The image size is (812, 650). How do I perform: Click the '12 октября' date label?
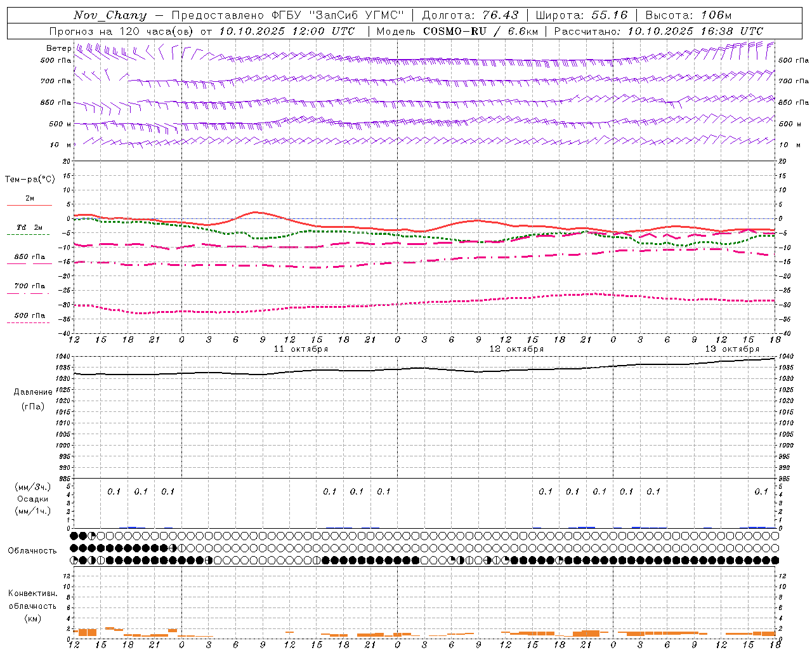point(516,349)
